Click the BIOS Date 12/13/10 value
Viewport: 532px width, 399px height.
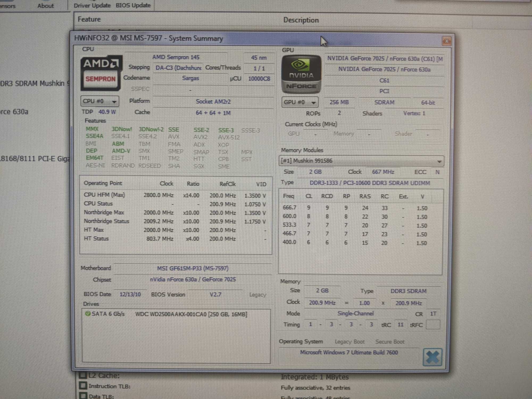click(130, 294)
